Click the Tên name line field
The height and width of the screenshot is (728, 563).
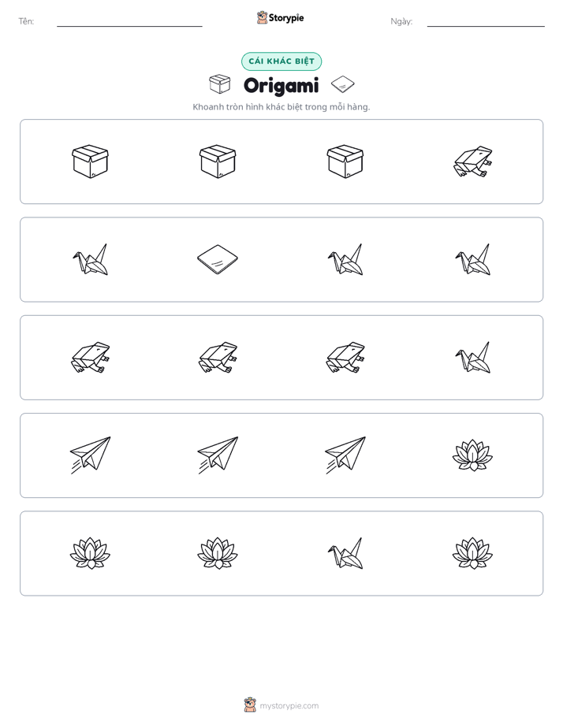[129, 22]
